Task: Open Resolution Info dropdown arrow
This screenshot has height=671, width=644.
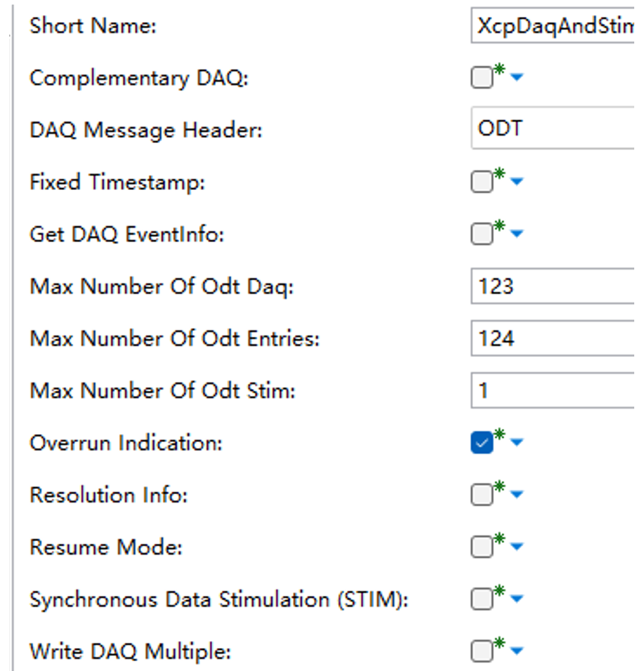Action: tap(517, 495)
